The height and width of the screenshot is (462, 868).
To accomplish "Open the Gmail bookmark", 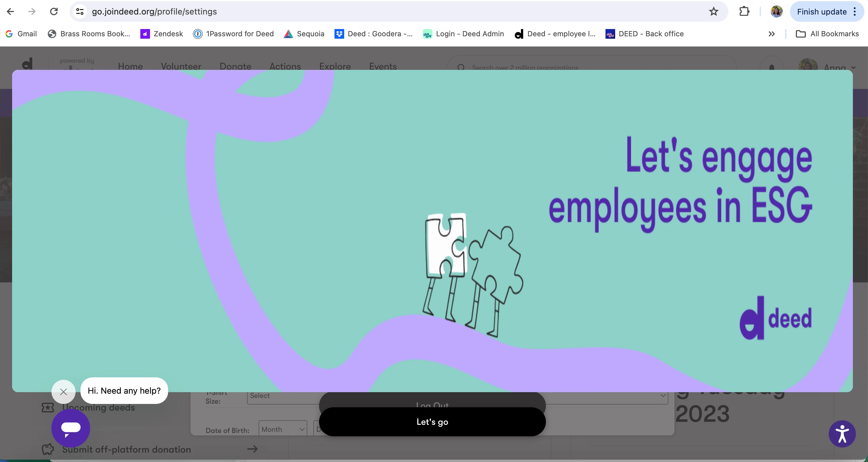I will pyautogui.click(x=21, y=34).
